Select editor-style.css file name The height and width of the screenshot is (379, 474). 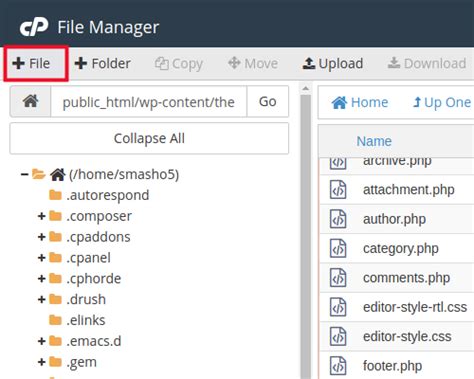(x=407, y=336)
